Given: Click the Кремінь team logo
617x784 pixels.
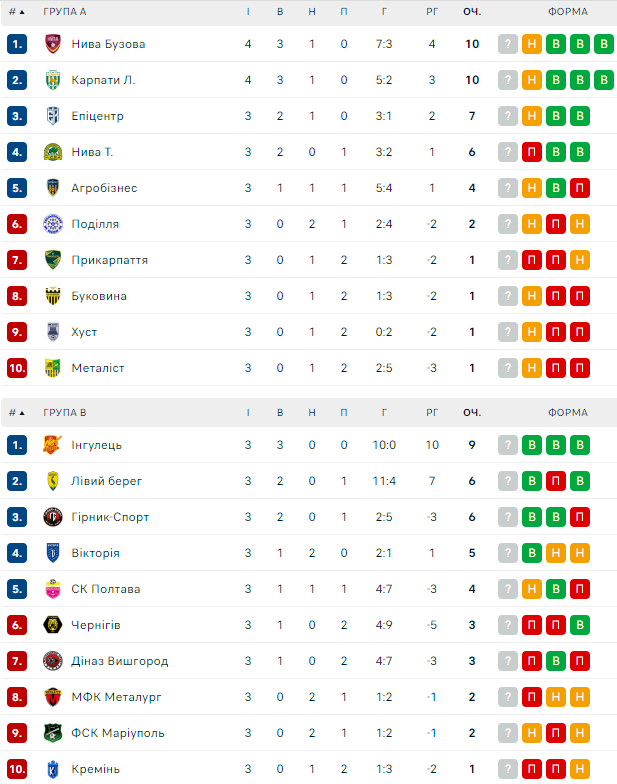Looking at the screenshot, I should pyautogui.click(x=53, y=769).
